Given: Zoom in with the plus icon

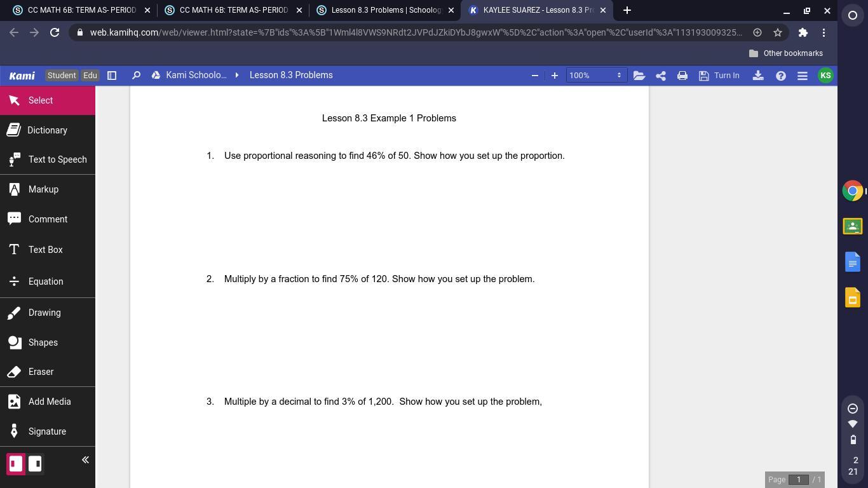Looking at the screenshot, I should tap(555, 76).
